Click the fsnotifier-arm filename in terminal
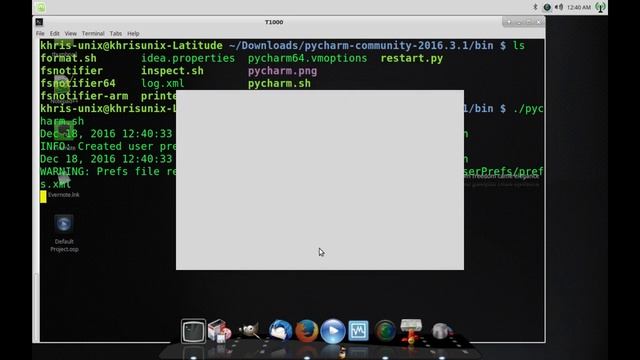The image size is (640, 360). click(84, 96)
